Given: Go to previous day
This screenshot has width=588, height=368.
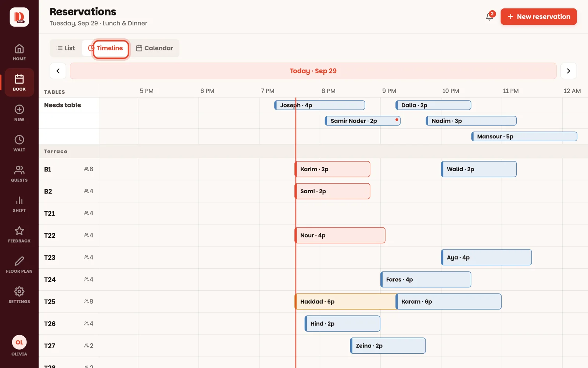Looking at the screenshot, I should click(x=58, y=71).
